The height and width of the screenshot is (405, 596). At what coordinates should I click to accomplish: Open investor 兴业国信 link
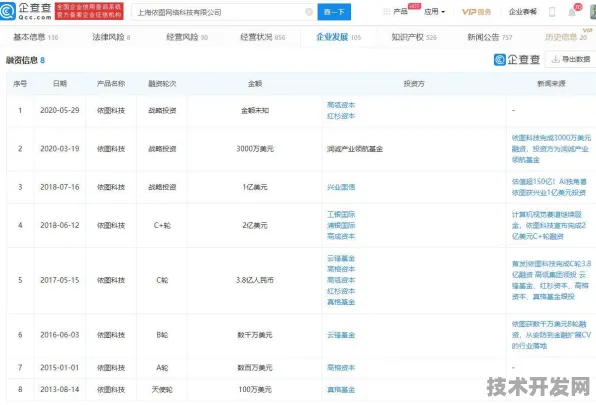tap(341, 187)
